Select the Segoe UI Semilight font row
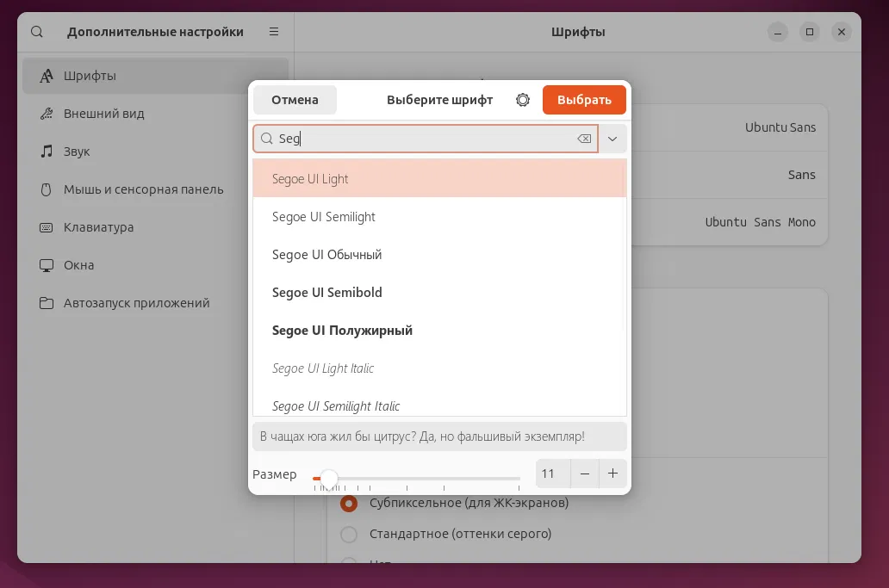The height and width of the screenshot is (588, 889). (439, 216)
